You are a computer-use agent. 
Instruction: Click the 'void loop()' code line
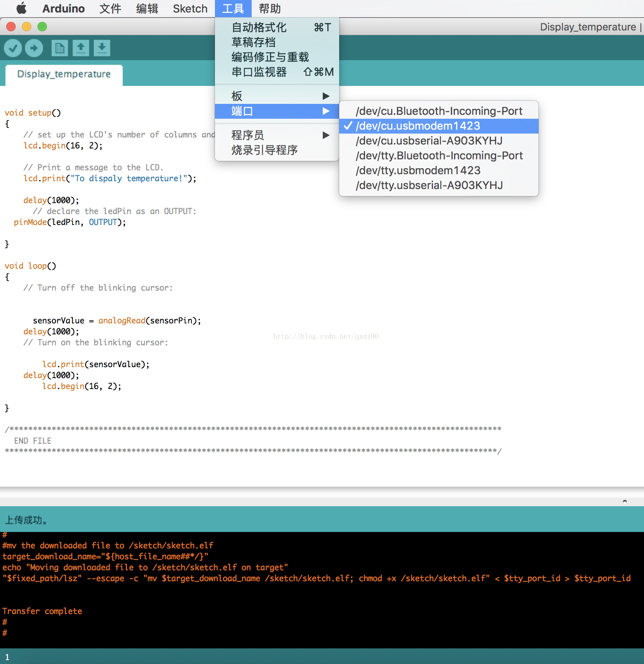pos(30,266)
